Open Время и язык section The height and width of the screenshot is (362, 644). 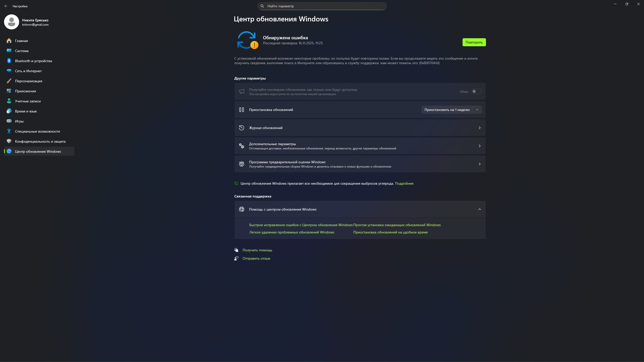click(x=39, y=111)
